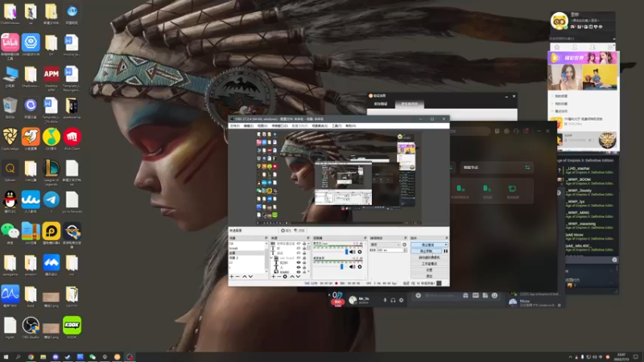Pause the OBS recording
Viewport: 644px width, 362px height.
pyautogui.click(x=446, y=251)
